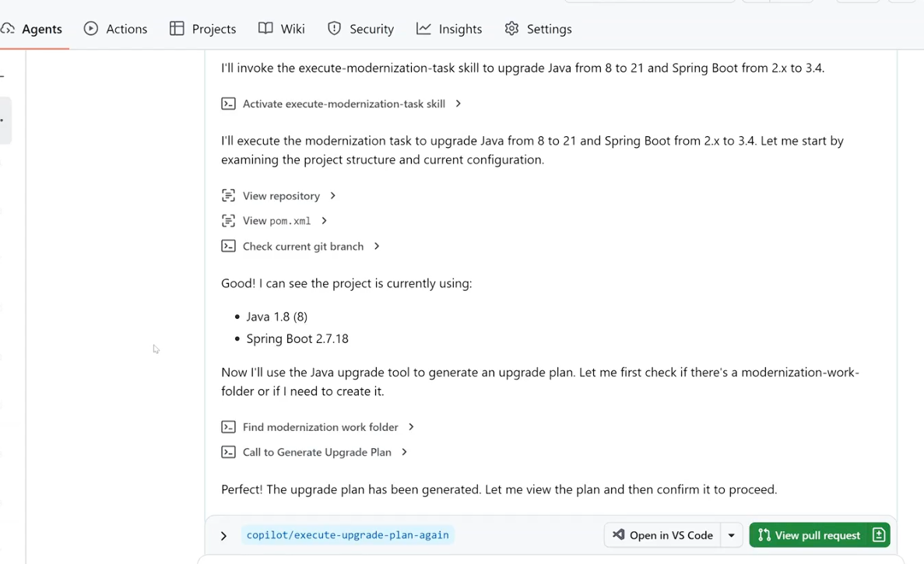Click the Projects table icon

[x=177, y=29]
